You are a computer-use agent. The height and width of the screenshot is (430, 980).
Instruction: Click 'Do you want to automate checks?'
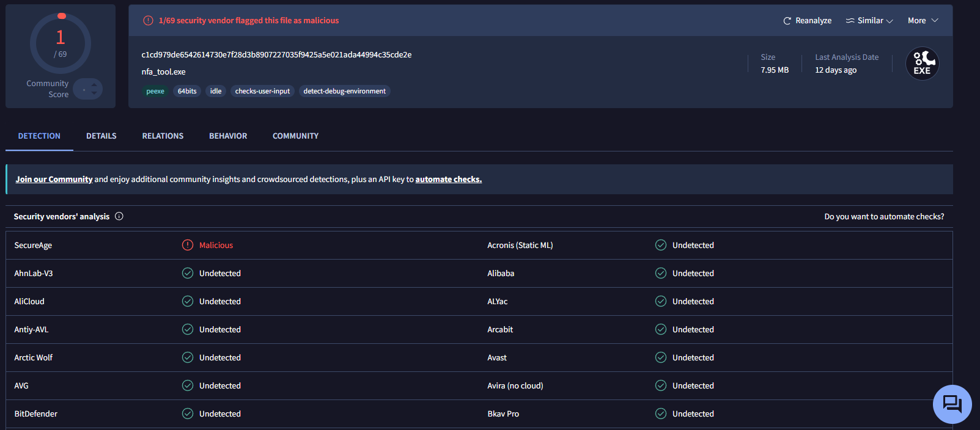pos(884,217)
